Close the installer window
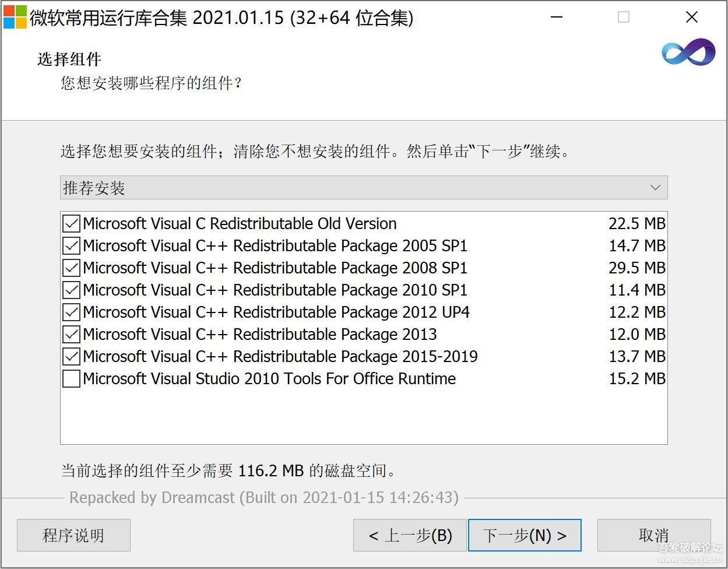728x569 pixels. 691,17
